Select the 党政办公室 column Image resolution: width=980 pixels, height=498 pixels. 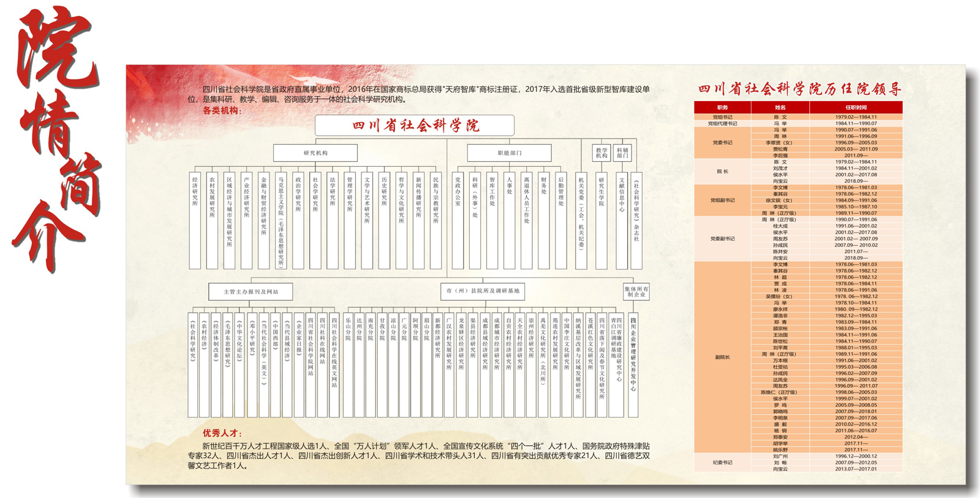pos(458,220)
